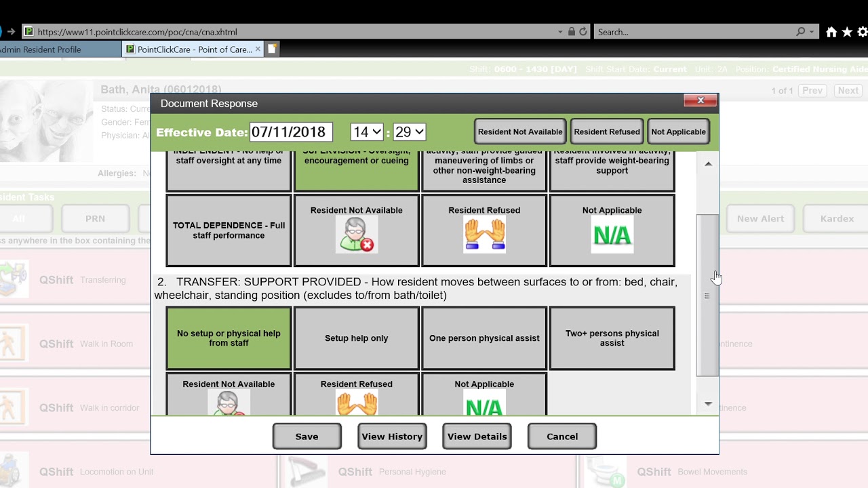868x488 pixels.
Task: Click Resident Refused hands tile under Transfer question
Action: [x=356, y=394]
